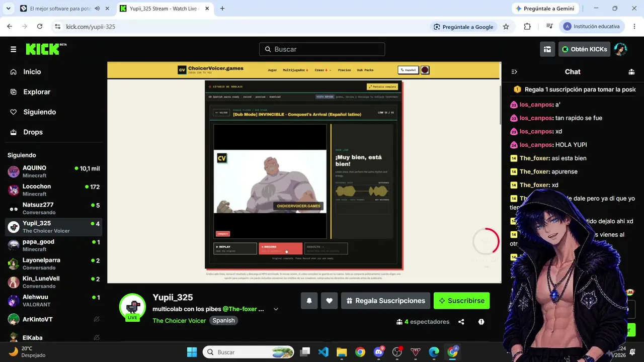Screen dimensions: 644x362
Task: Open Natsuz277's followed channel
Action: tap(54, 209)
